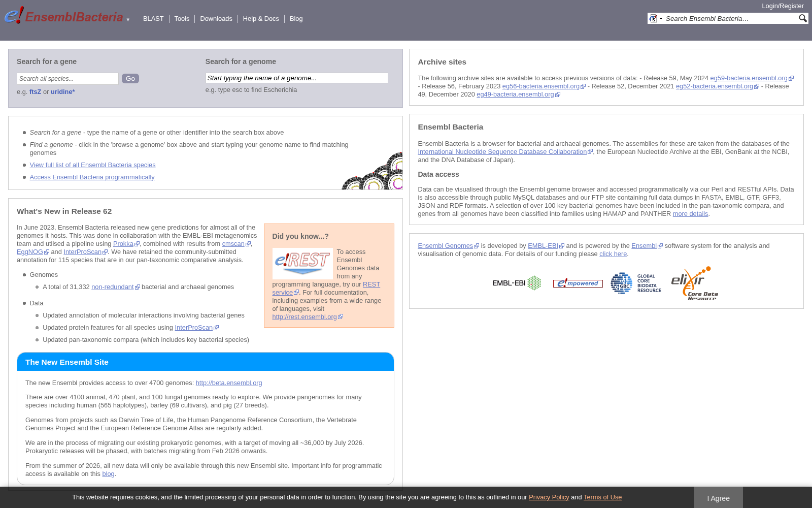Click the ftsZ example gene link
The height and width of the screenshot is (508, 812).
pyautogui.click(x=35, y=92)
